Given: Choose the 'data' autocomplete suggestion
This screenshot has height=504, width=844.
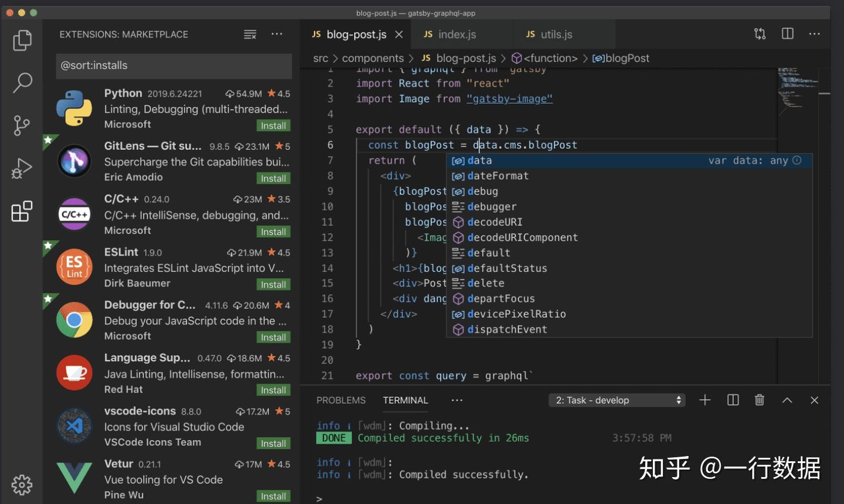Looking at the screenshot, I should tap(629, 160).
